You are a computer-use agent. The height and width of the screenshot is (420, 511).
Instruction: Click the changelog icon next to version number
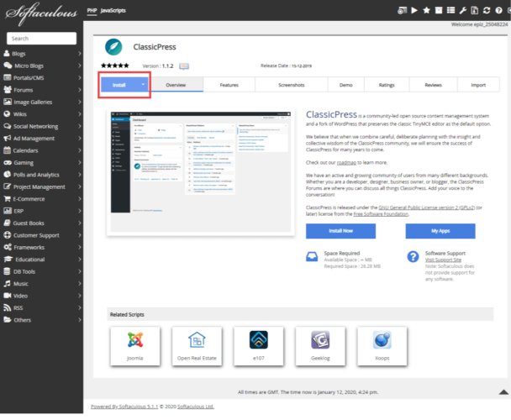(x=184, y=66)
